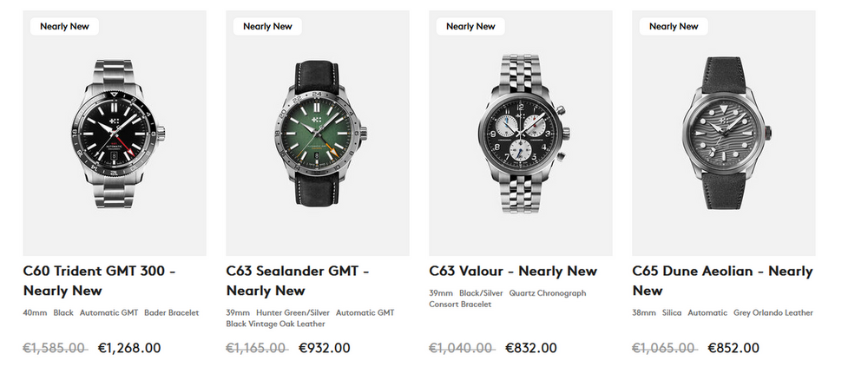Click the Bader Bracelet spec text
Image resolution: width=868 pixels, height=367 pixels.
[x=172, y=312]
